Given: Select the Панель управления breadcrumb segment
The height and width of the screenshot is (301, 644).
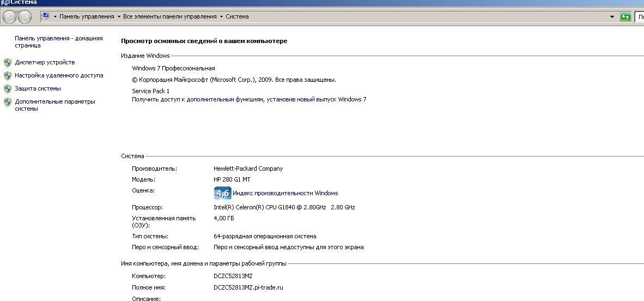Looking at the screenshot, I should [x=86, y=17].
